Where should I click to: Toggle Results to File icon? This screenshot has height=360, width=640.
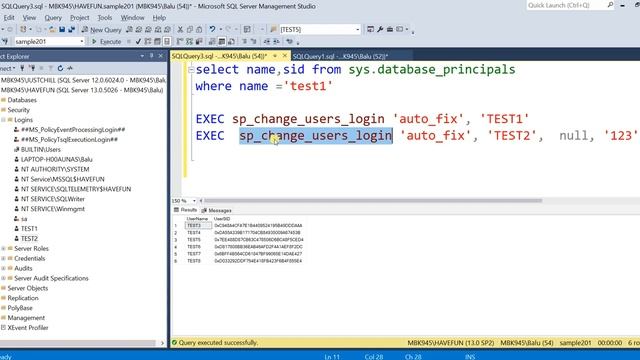point(231,41)
